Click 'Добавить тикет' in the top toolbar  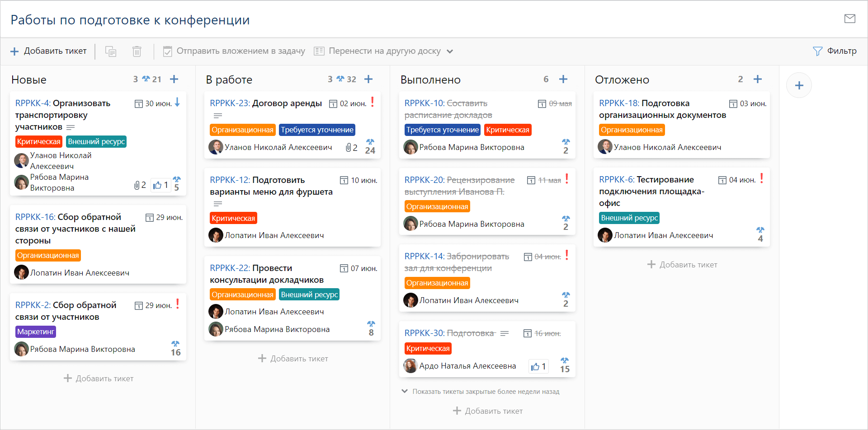(48, 51)
